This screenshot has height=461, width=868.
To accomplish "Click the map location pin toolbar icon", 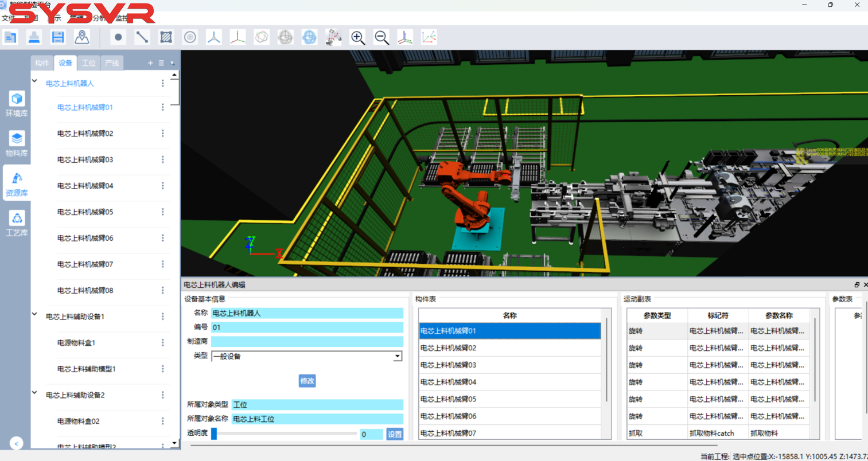I will point(82,38).
